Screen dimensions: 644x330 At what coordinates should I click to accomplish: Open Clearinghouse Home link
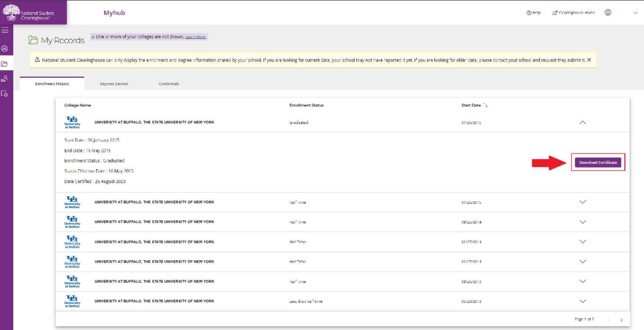point(573,13)
